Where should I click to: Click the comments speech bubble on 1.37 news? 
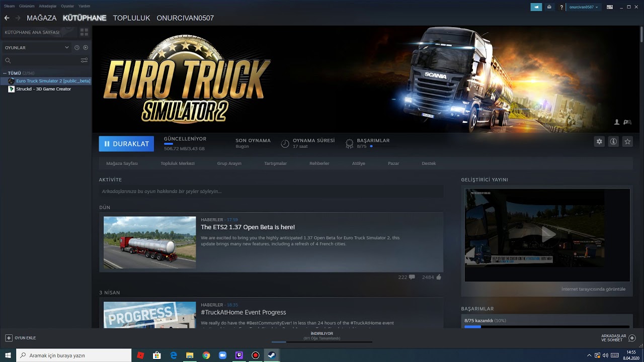click(412, 277)
